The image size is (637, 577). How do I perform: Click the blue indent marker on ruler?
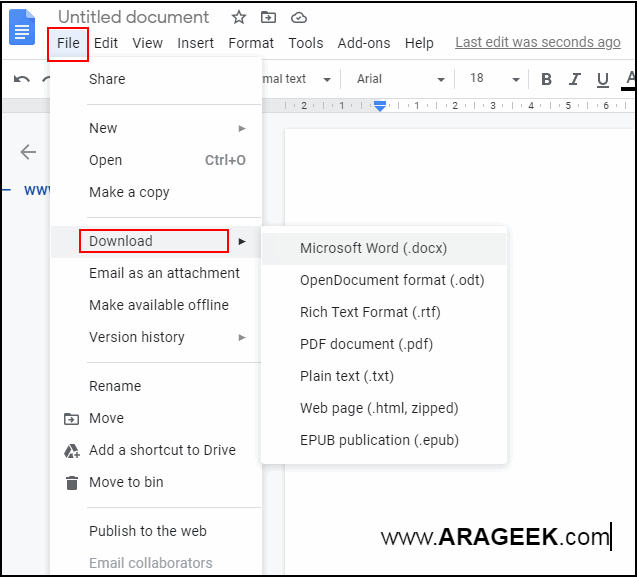pos(380,106)
